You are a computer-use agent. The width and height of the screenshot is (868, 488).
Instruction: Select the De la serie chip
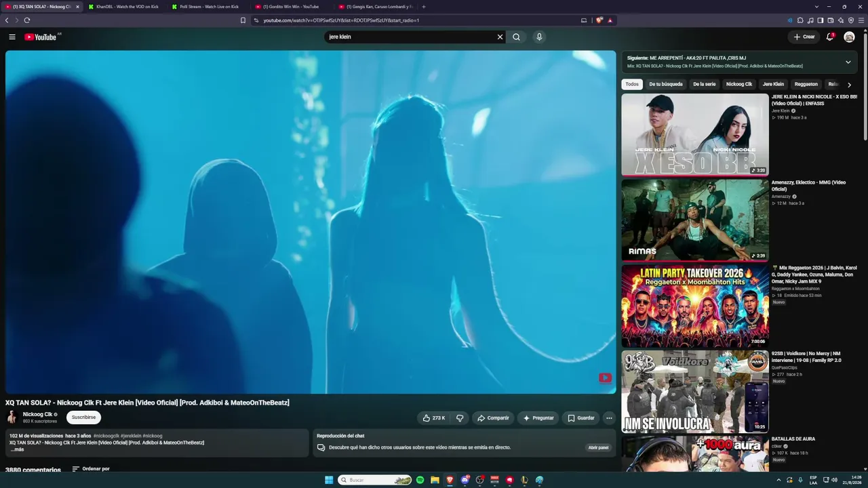pyautogui.click(x=705, y=84)
